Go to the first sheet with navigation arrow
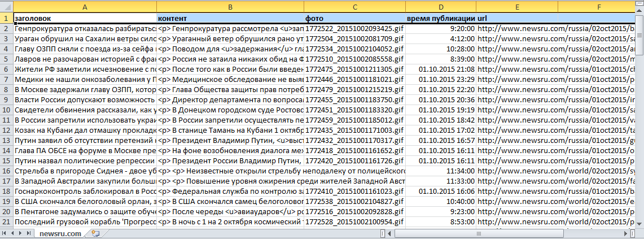This screenshot has height=239, width=644. point(5,234)
